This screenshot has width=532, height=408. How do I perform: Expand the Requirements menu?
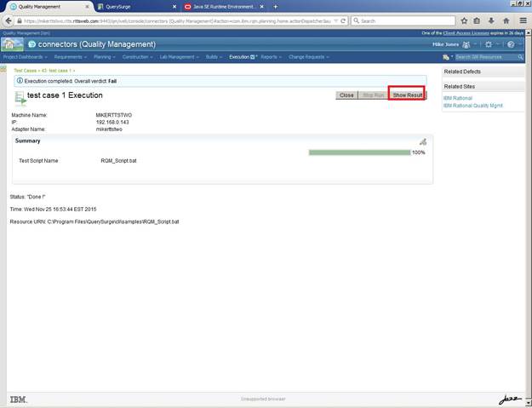tap(71, 57)
